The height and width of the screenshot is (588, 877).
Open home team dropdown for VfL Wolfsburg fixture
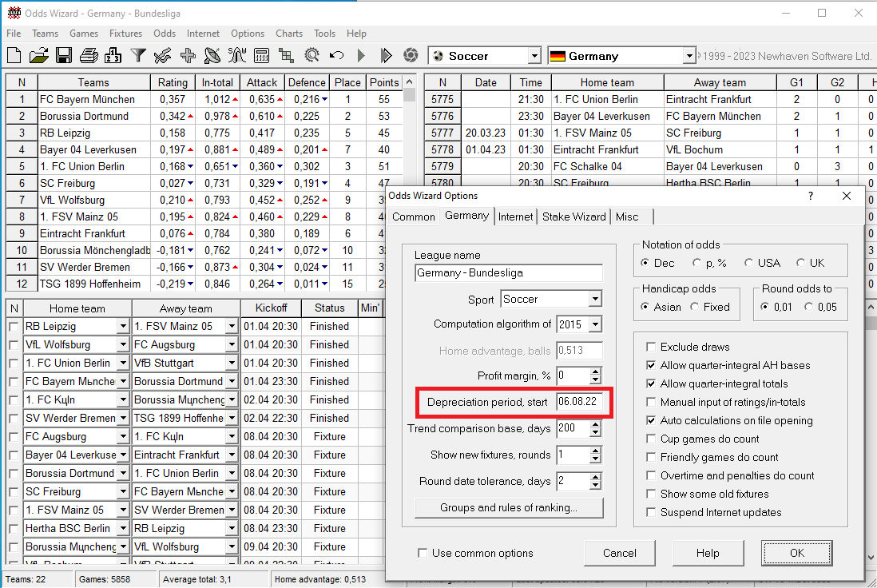pos(123,344)
